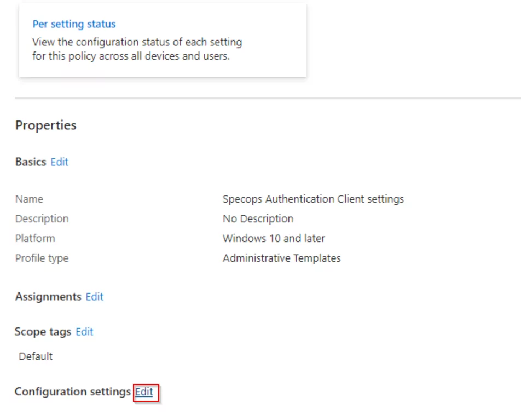Click the Properties heading
The width and height of the screenshot is (521, 420).
pyautogui.click(x=46, y=125)
